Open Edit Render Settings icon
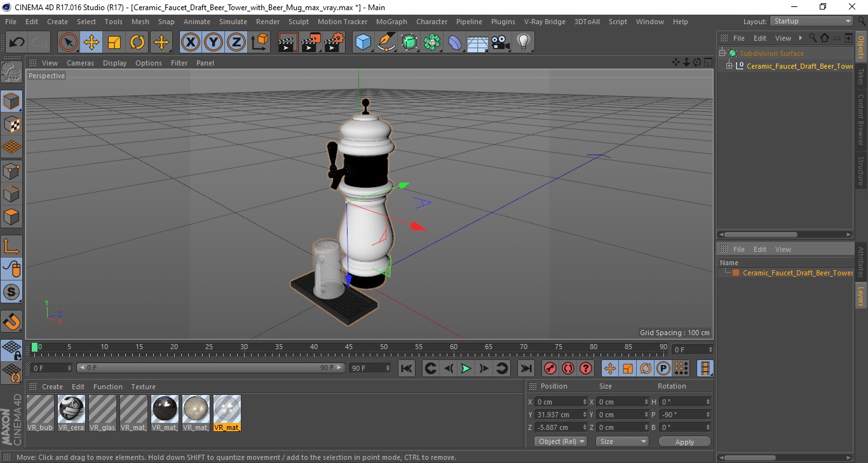 click(x=334, y=43)
